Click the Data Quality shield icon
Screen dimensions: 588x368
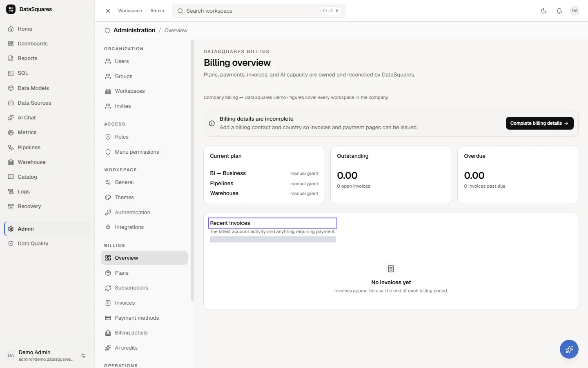coord(11,244)
